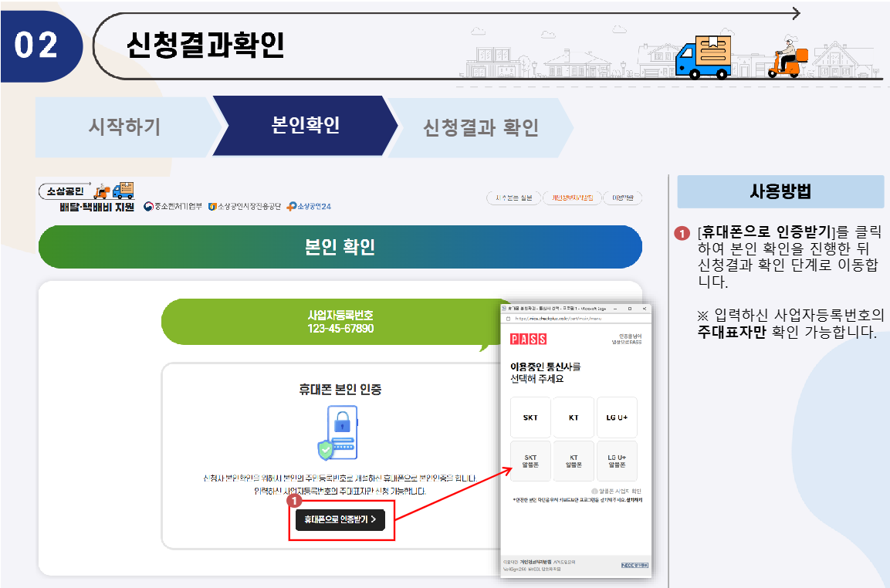Choose SKT 알뜰폰 option in PASS popup
Viewport: 890px width, 588px height.
tap(530, 461)
